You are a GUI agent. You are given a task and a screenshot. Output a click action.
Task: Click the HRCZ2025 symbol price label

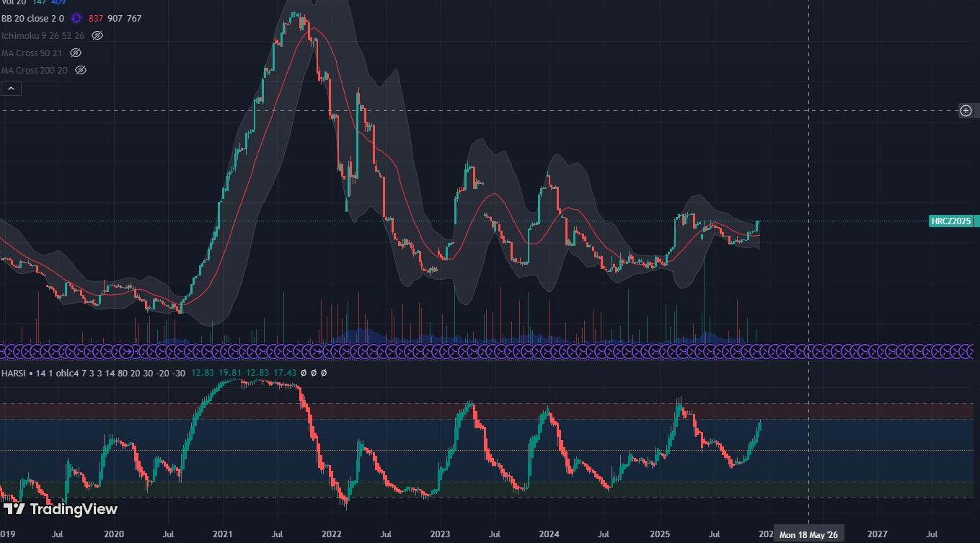950,221
